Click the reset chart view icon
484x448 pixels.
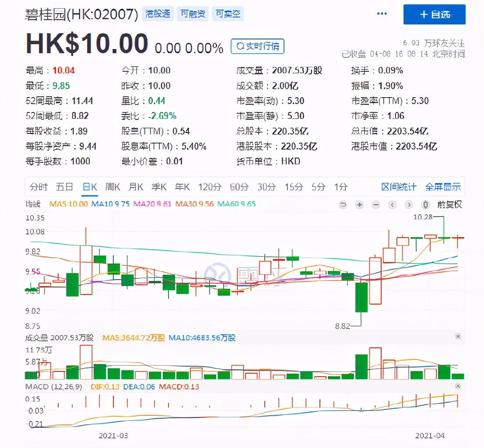[343, 205]
